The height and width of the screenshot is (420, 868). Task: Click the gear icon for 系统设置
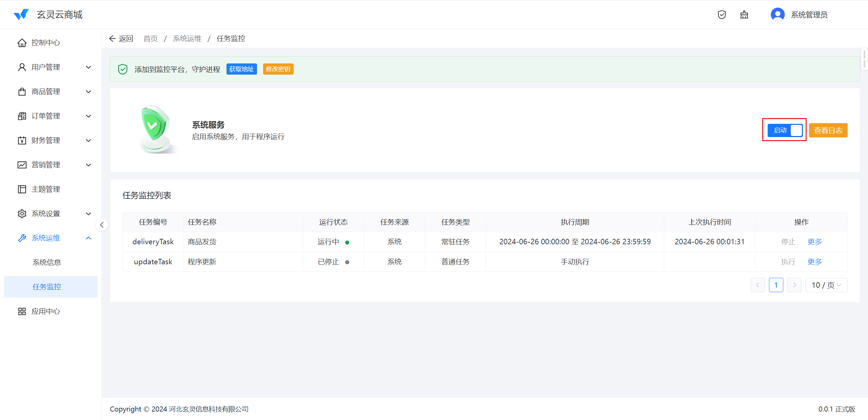(22, 214)
